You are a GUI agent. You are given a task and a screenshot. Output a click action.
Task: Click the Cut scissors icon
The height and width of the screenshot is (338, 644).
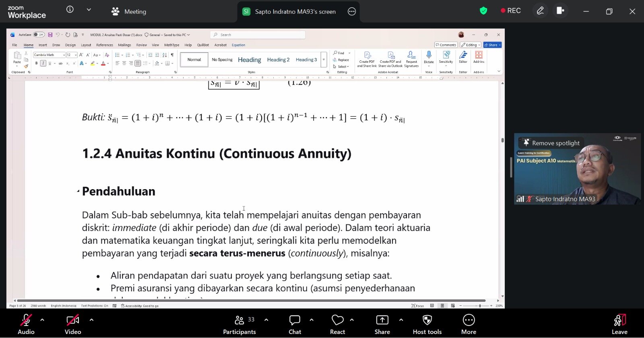tap(26, 53)
